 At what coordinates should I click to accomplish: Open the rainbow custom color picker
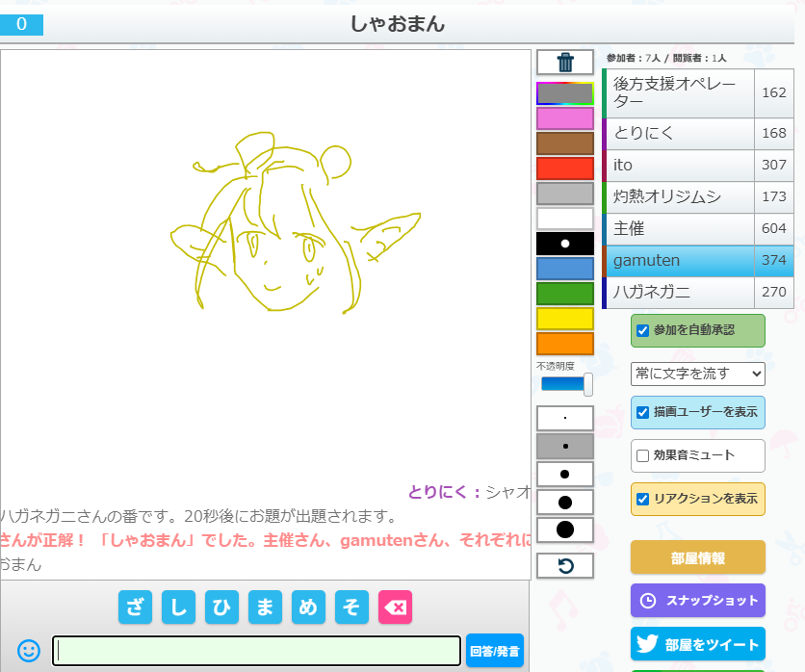coord(565,93)
